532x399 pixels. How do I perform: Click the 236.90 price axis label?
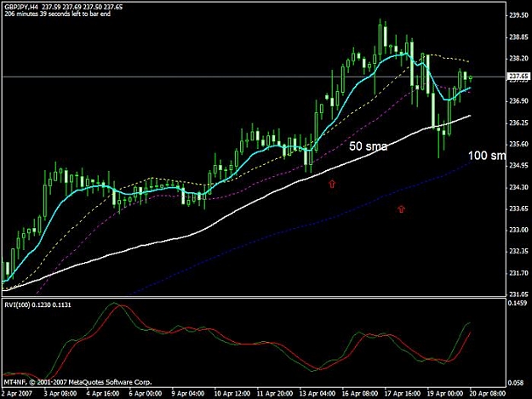[518, 101]
